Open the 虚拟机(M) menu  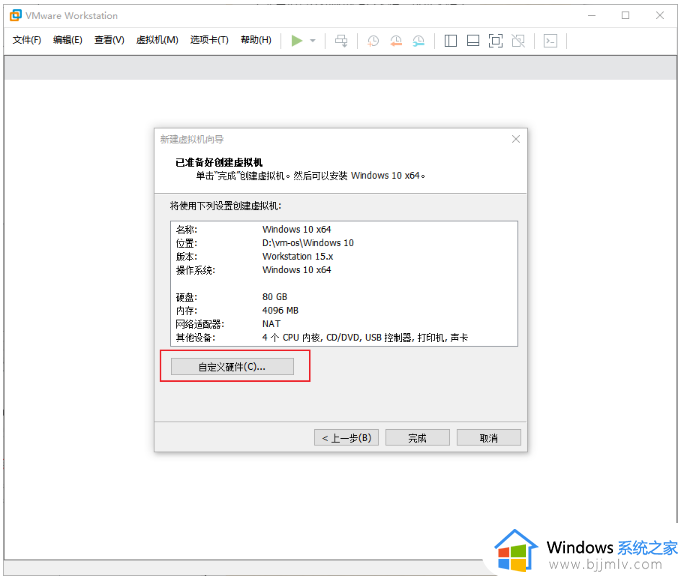click(x=157, y=40)
